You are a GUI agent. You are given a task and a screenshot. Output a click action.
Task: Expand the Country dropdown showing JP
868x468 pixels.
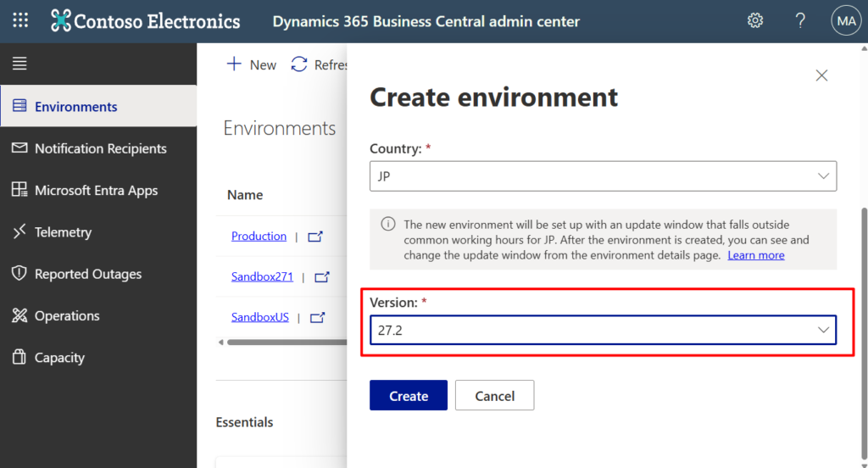[603, 175]
